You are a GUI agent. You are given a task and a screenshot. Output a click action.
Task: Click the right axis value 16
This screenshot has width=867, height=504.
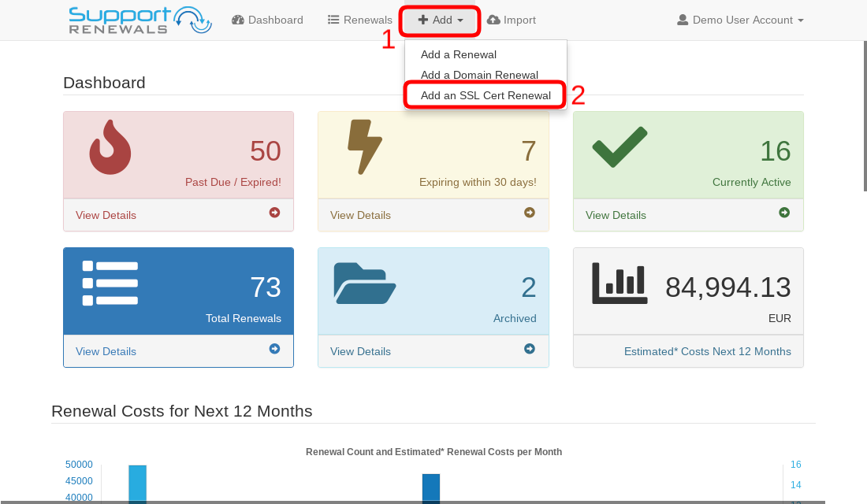pyautogui.click(x=796, y=465)
